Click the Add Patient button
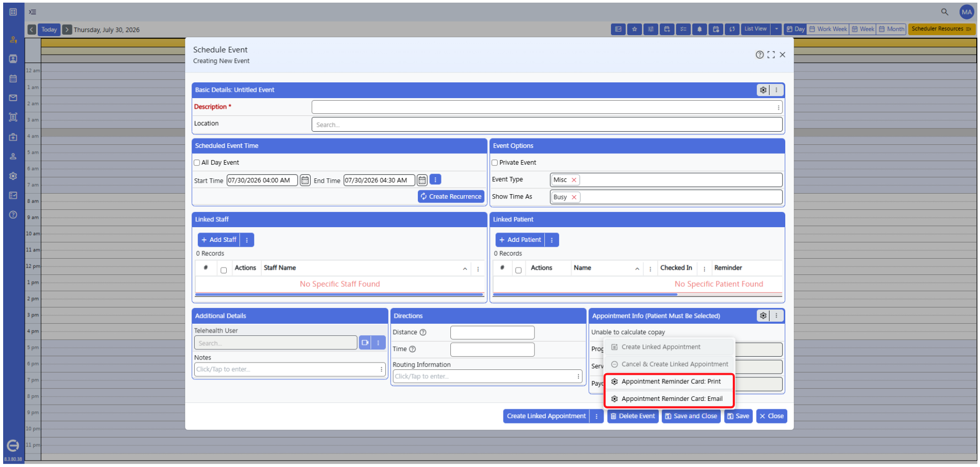980x467 pixels. (520, 240)
